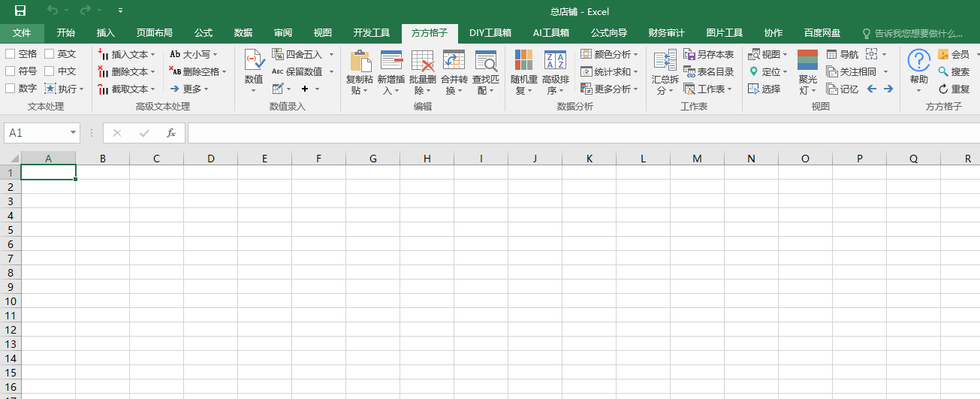Switch to the DIY工具箱 tab
This screenshot has height=399, width=980.
490,33
